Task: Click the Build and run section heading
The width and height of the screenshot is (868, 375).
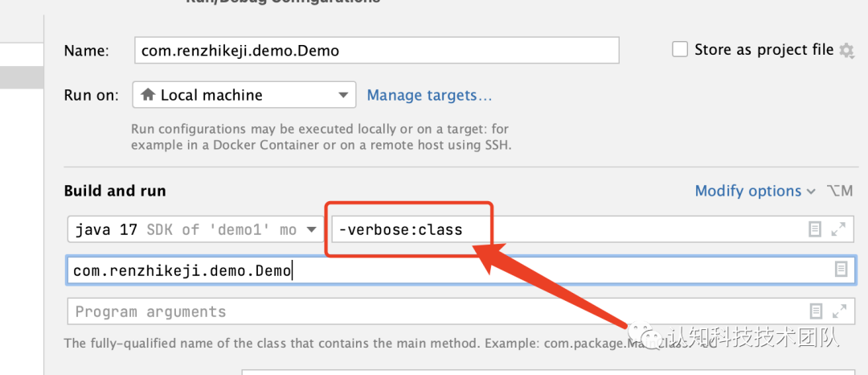Action: click(x=115, y=191)
